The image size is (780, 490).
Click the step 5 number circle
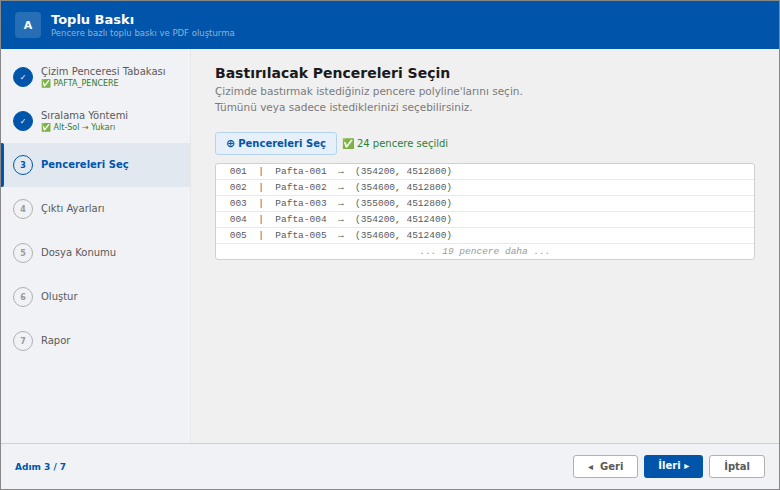click(x=23, y=253)
